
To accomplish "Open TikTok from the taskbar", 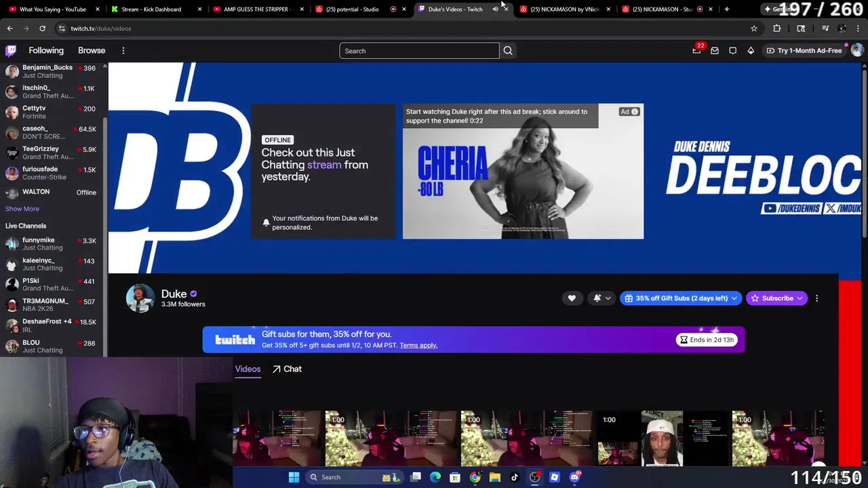I will click(x=515, y=477).
